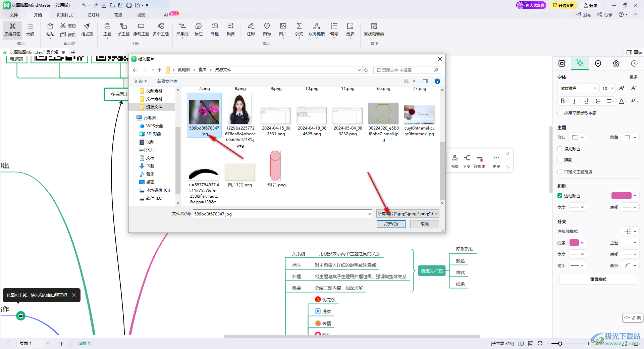Image resolution: width=644 pixels, height=349 pixels.
Task: Open the 文件 menu
Action: click(14, 15)
